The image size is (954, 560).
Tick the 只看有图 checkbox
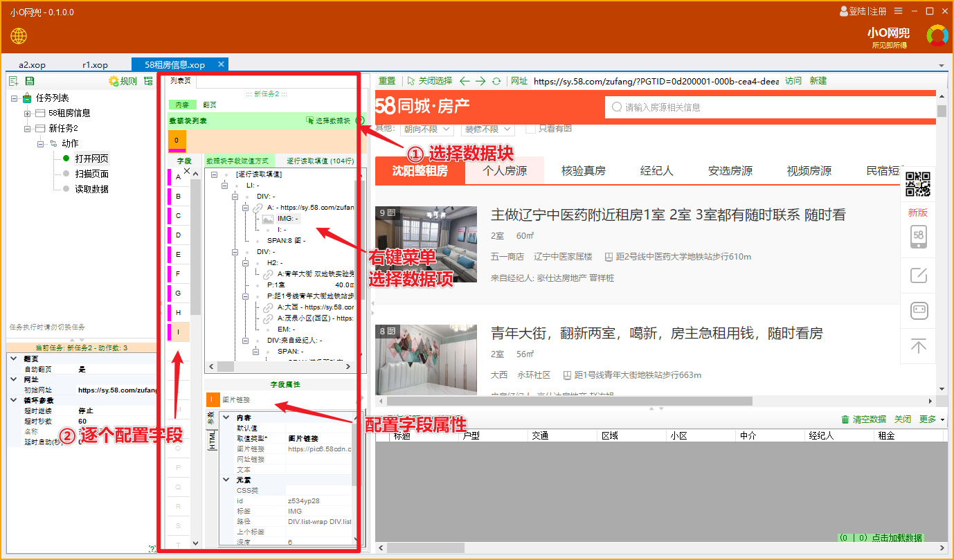(x=530, y=128)
